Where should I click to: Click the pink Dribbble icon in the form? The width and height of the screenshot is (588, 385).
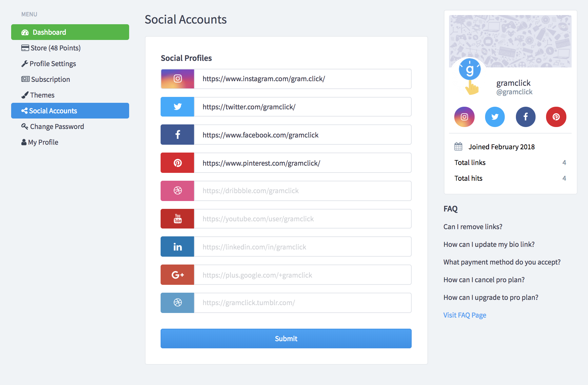[177, 191]
